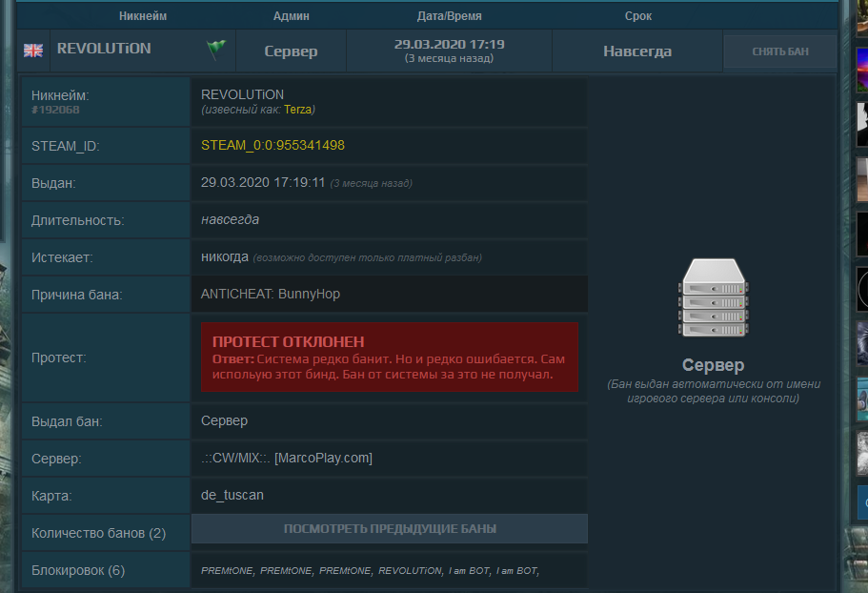
Task: Click the ban number #192068
Action: [55, 110]
